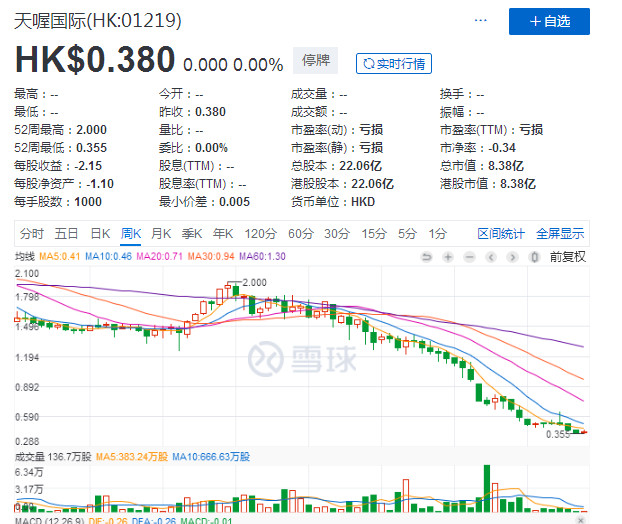This screenshot has height=524, width=622.
Task: Click the 货币单位 HKD value
Action: [363, 202]
